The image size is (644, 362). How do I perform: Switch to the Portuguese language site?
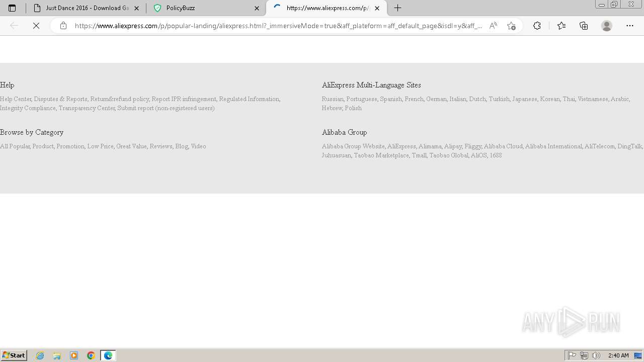pos(361,99)
